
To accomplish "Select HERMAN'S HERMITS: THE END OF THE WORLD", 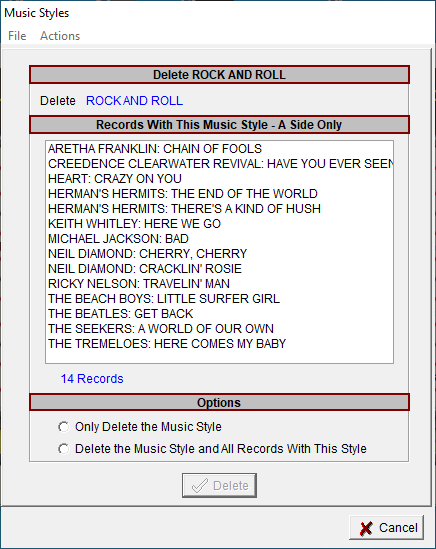I will tap(219, 194).
